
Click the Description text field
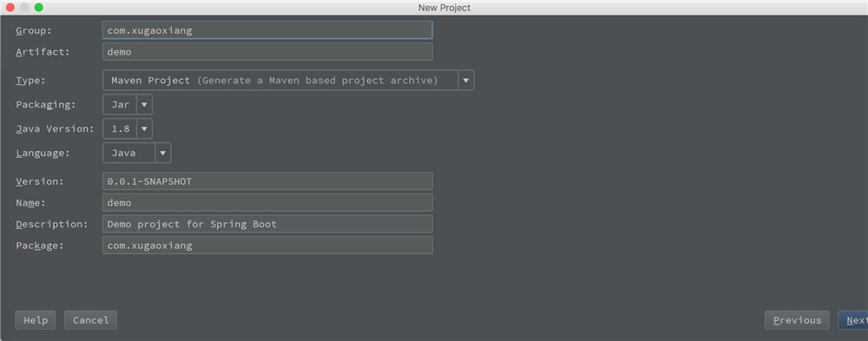click(267, 224)
